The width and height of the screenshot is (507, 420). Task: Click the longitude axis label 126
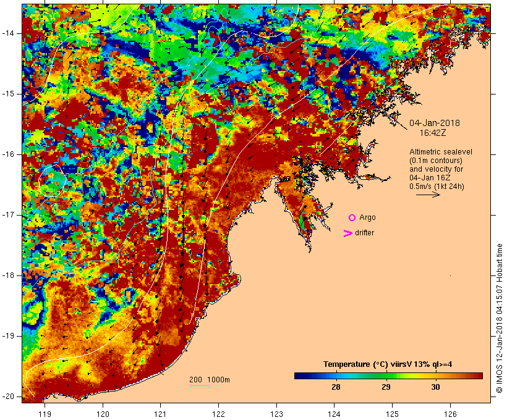click(x=450, y=414)
